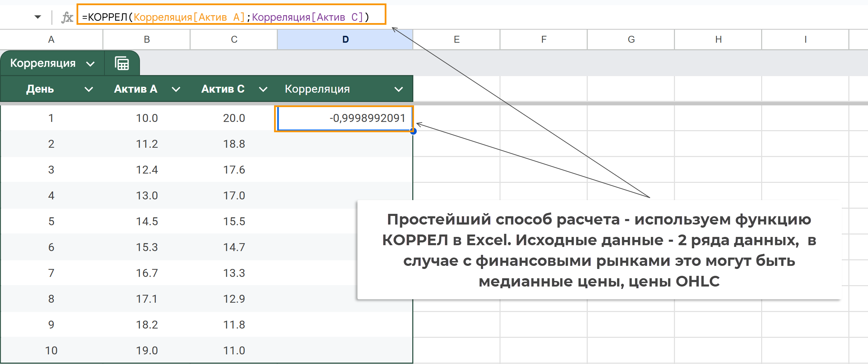The height and width of the screenshot is (364, 868).
Task: Click the annotation text box about КОРРЕЛ
Action: pyautogui.click(x=599, y=250)
